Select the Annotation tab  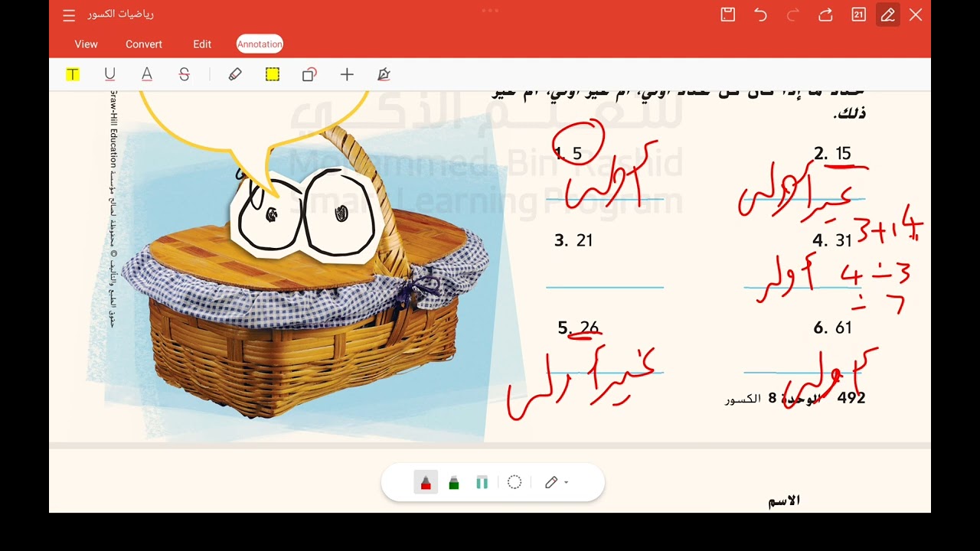(x=260, y=44)
